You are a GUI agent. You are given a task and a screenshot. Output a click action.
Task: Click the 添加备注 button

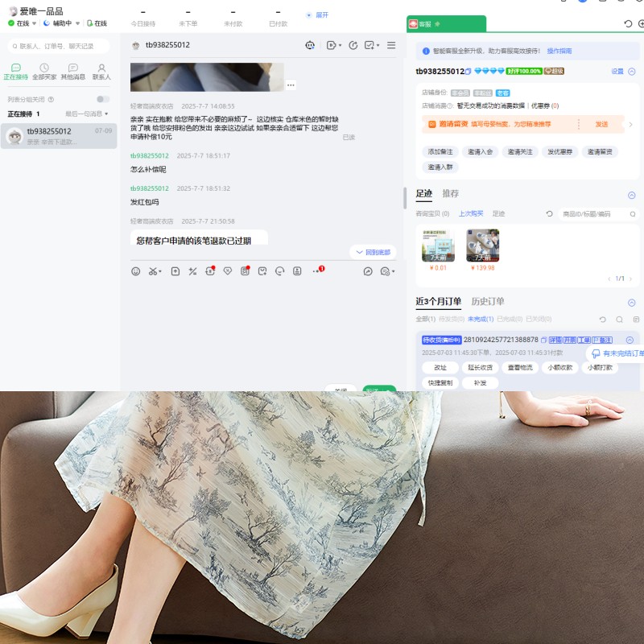click(x=440, y=152)
